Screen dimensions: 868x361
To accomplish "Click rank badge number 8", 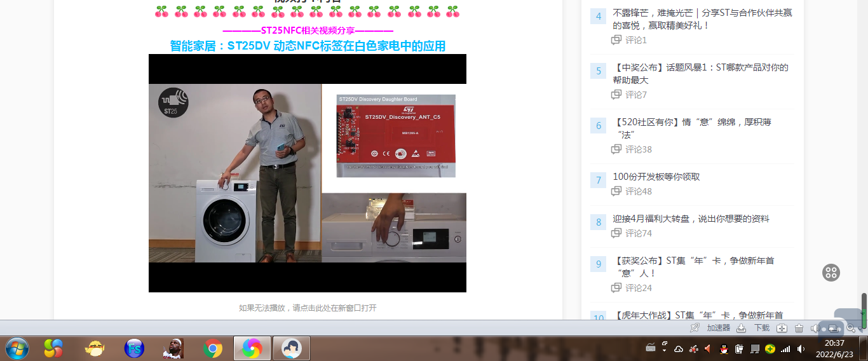I will click(599, 222).
